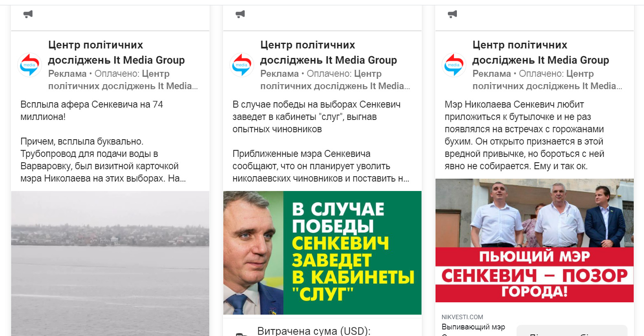Click the gray call-to-action button in third ad
This screenshot has height=336, width=644.
pos(572,331)
